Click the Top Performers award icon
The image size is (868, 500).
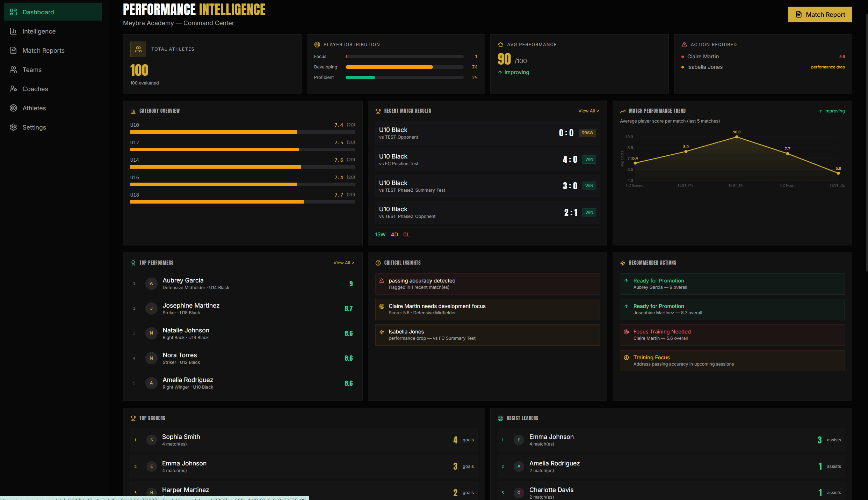pos(133,263)
